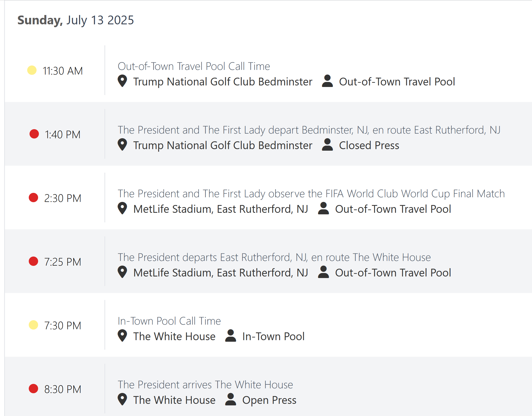532x416 pixels.
Task: Click the person icon beside Closed Press
Action: (327, 145)
